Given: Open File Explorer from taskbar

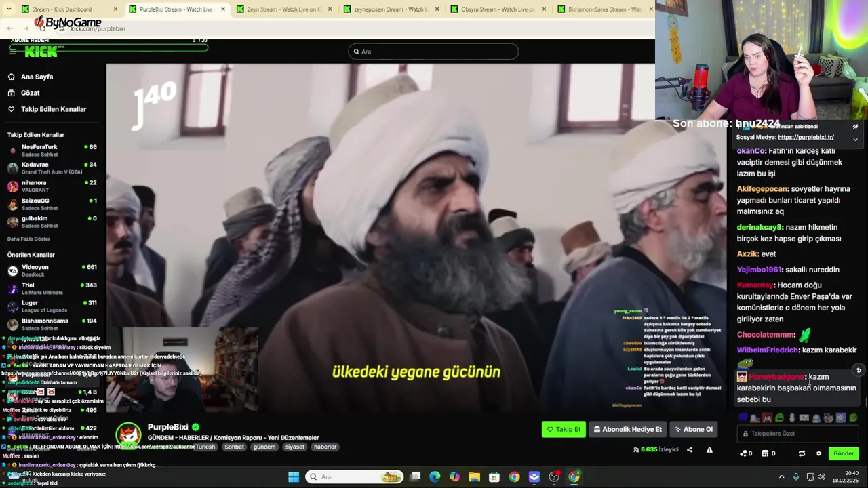Looking at the screenshot, I should click(x=474, y=476).
